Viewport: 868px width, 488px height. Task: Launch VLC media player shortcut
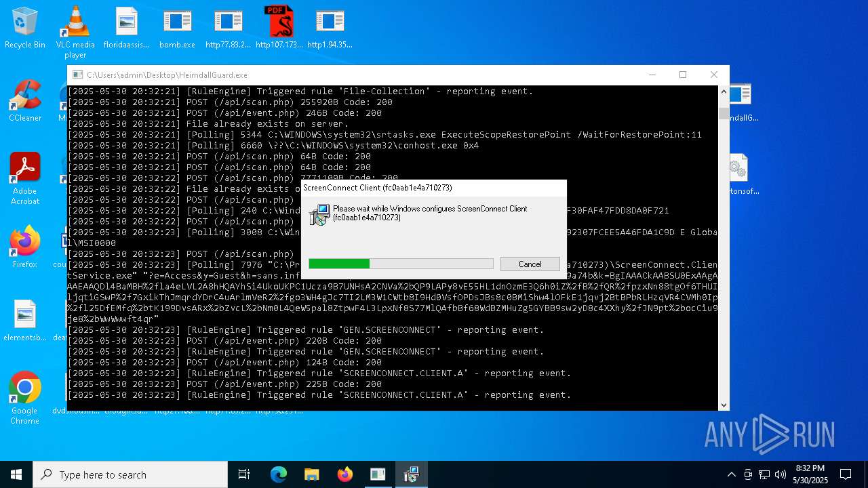pyautogui.click(x=75, y=32)
